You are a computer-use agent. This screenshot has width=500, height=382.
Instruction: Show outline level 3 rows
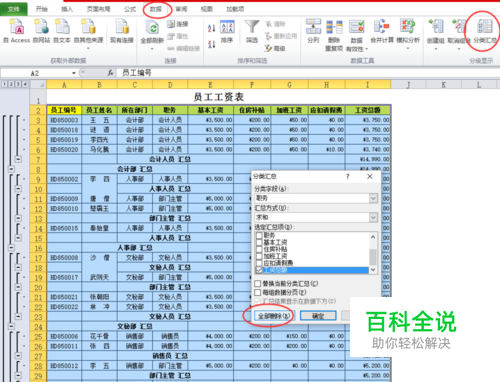click(18, 84)
